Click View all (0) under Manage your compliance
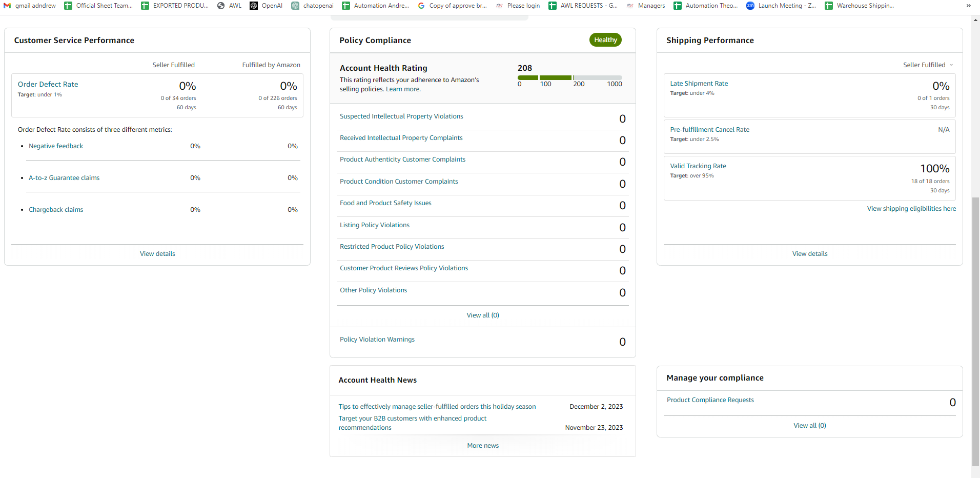 [810, 426]
